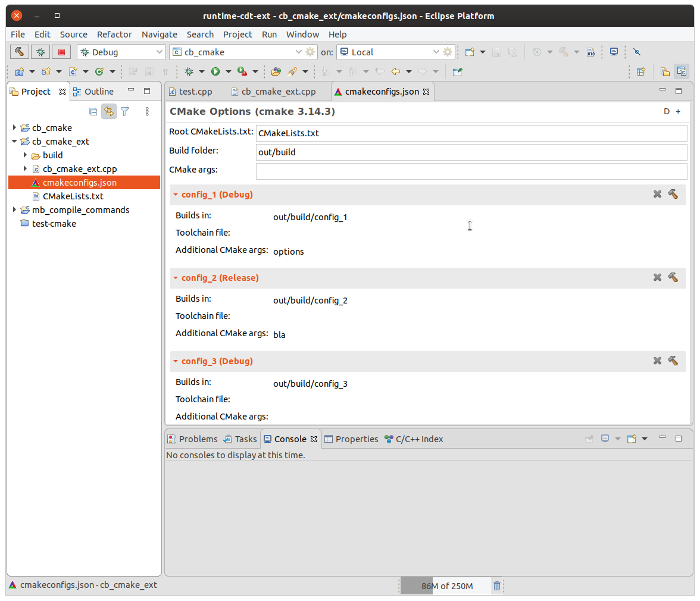700x601 pixels.
Task: Select CMakeLists.txt file in project tree
Action: pos(73,196)
